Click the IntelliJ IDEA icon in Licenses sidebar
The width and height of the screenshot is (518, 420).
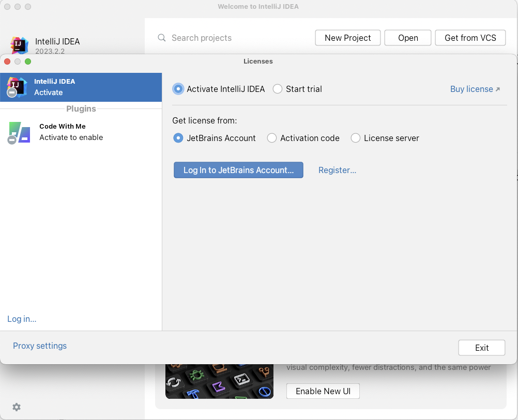[17, 87]
